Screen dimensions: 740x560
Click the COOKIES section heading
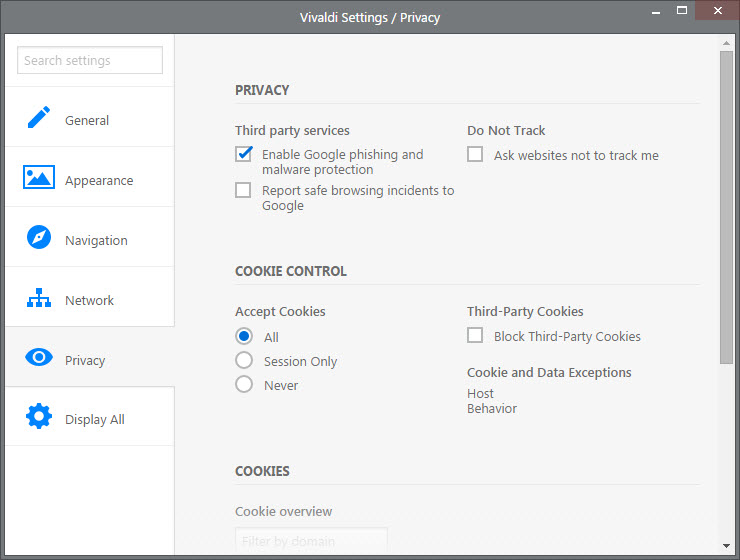pyautogui.click(x=262, y=471)
